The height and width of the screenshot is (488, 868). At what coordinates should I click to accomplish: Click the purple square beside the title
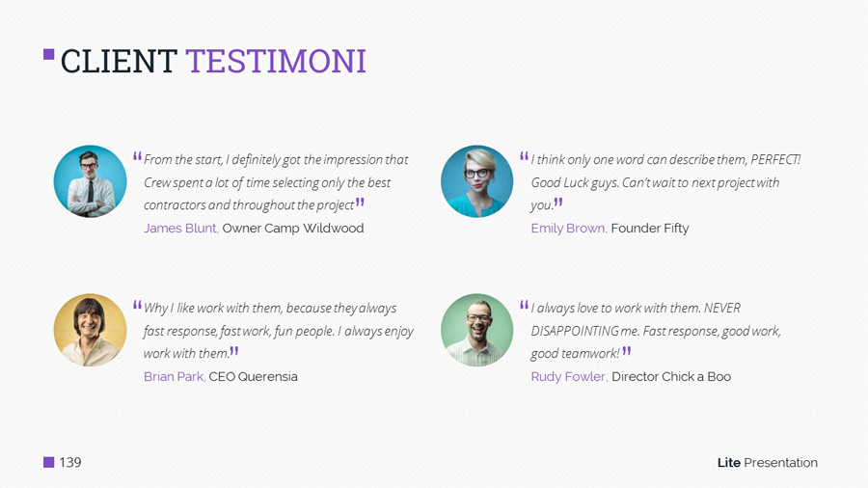(x=48, y=55)
